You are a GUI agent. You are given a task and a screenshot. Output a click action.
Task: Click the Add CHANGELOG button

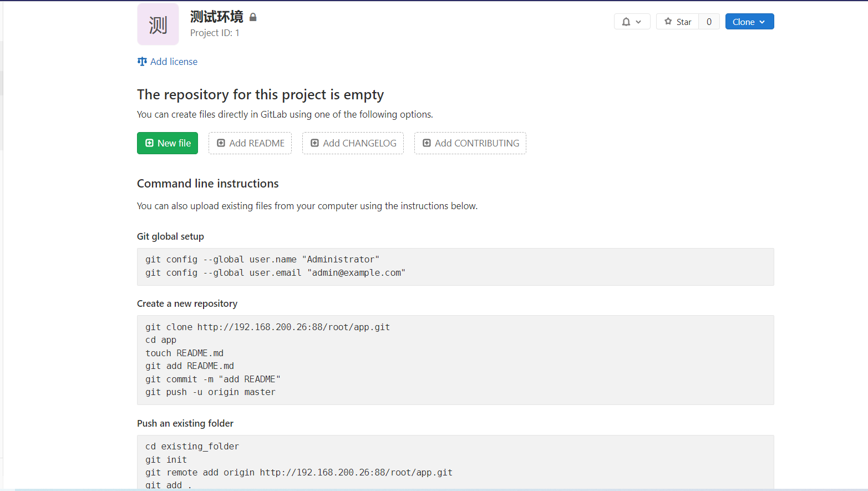353,143
